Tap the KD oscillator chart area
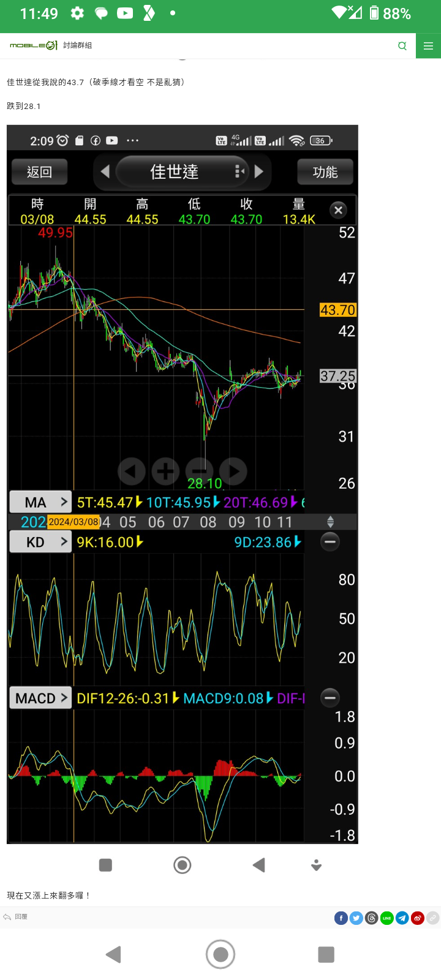 point(156,620)
